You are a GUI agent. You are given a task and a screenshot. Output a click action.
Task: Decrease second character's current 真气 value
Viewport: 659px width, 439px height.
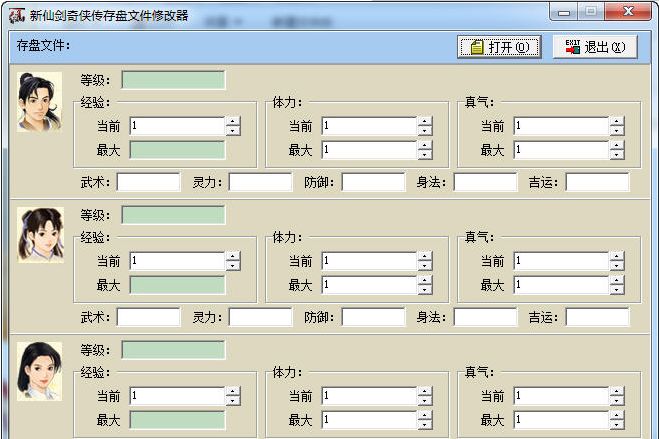click(x=617, y=266)
